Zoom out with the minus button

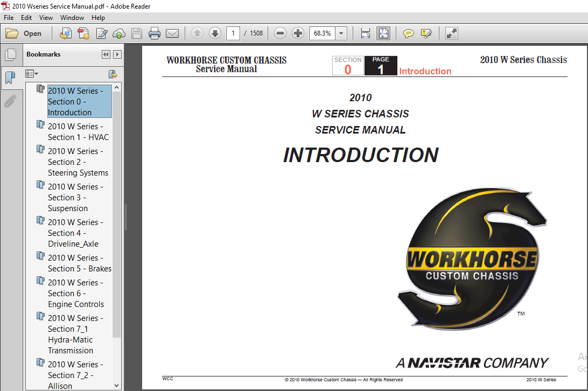pos(280,33)
